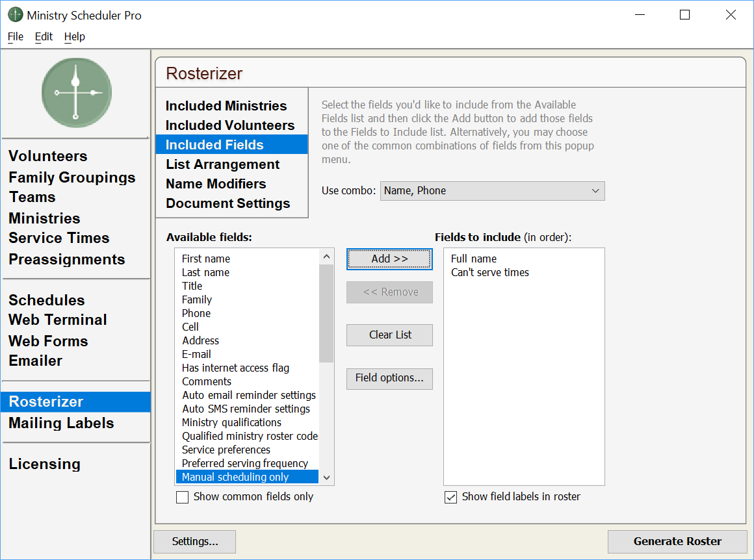Click the Ministry Scheduler Pro title bar icon

(15, 15)
